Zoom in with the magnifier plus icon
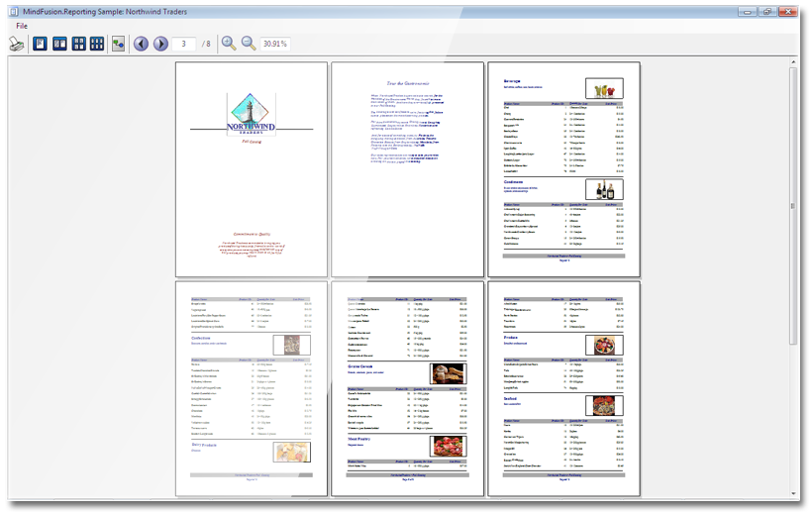The height and width of the screenshot is (515, 812). (x=229, y=44)
